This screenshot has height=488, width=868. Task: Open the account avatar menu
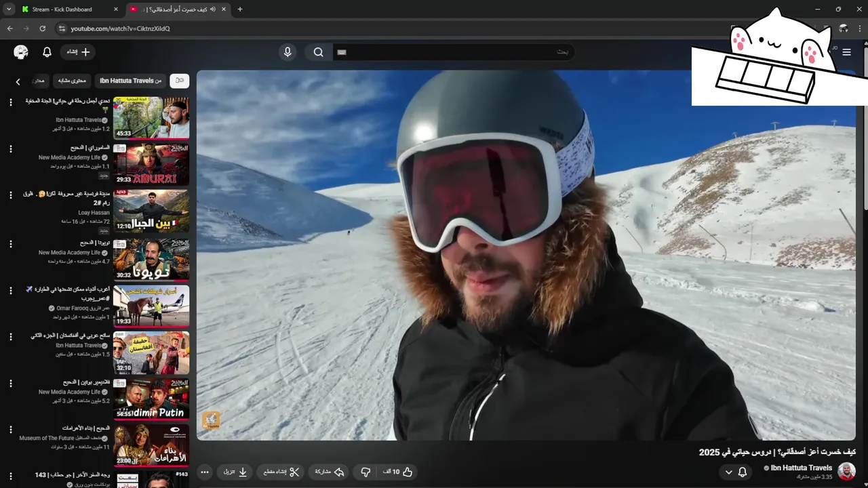pos(21,52)
